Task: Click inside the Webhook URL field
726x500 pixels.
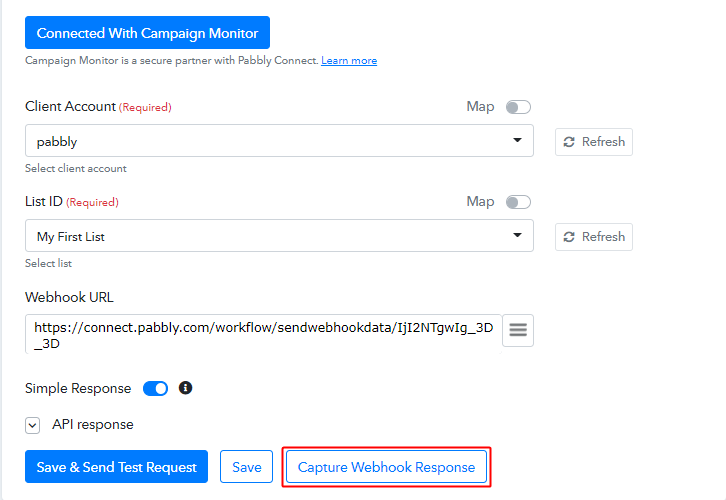Action: click(263, 334)
